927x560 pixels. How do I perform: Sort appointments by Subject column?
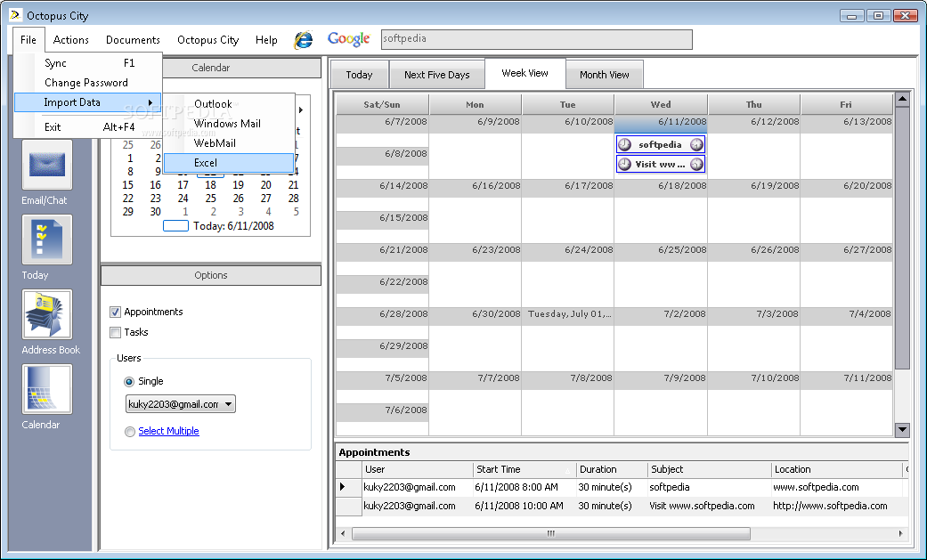click(x=710, y=469)
